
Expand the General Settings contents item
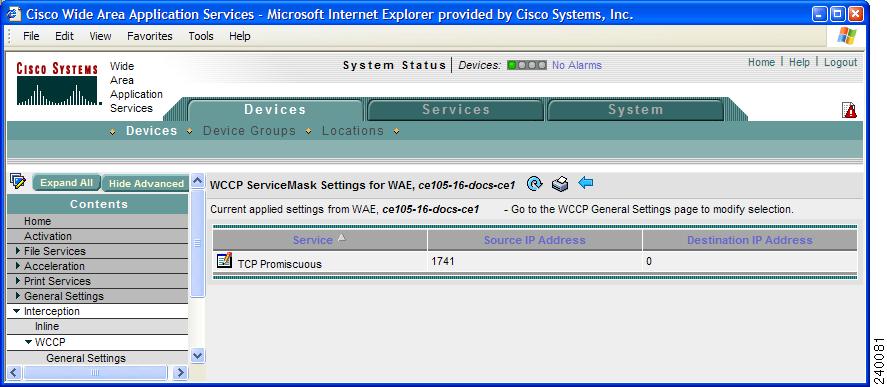click(18, 295)
